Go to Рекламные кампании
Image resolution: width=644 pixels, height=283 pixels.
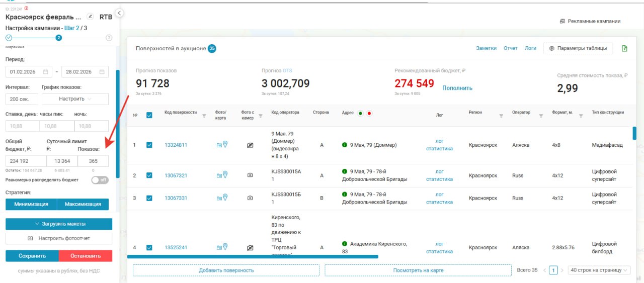click(590, 21)
